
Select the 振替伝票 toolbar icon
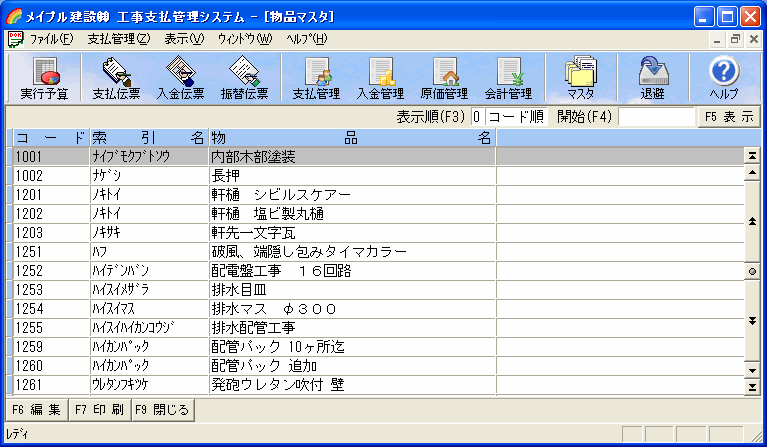[x=245, y=78]
